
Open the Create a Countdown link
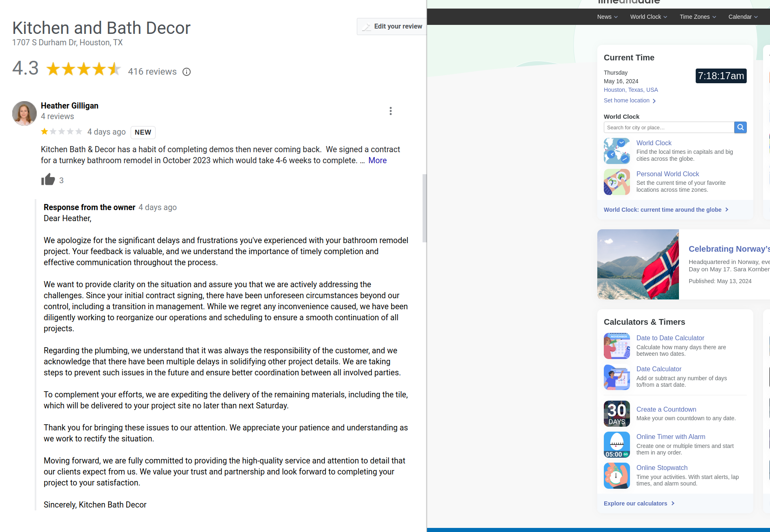[666, 409]
